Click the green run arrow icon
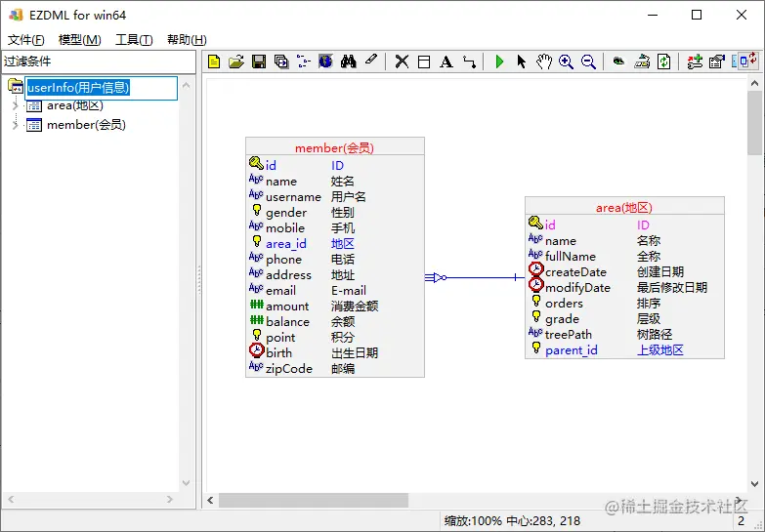 pos(499,61)
